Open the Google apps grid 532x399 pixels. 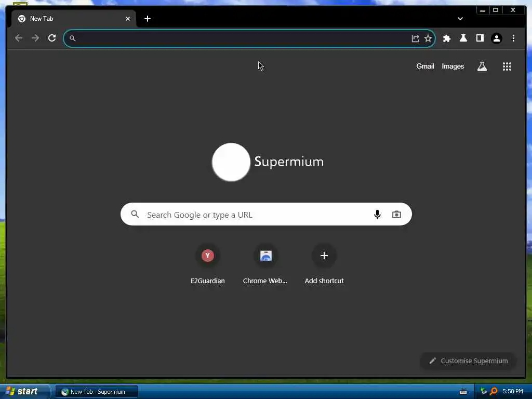(x=507, y=66)
